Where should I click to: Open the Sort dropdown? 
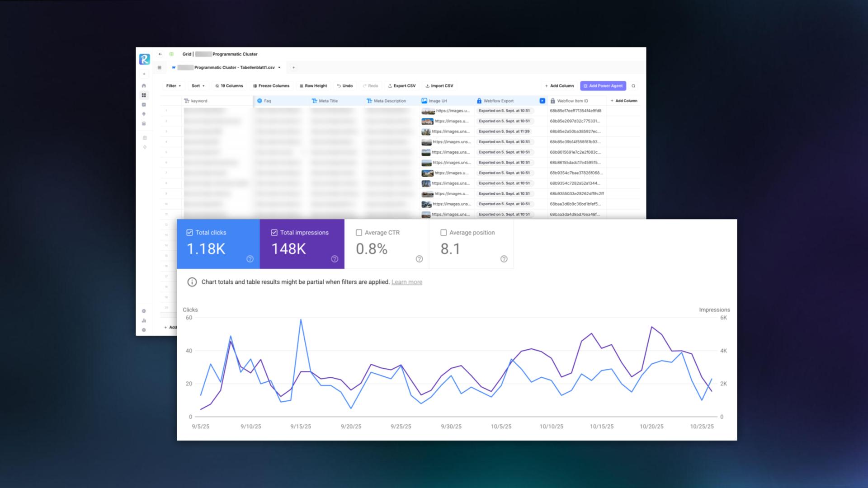point(198,86)
